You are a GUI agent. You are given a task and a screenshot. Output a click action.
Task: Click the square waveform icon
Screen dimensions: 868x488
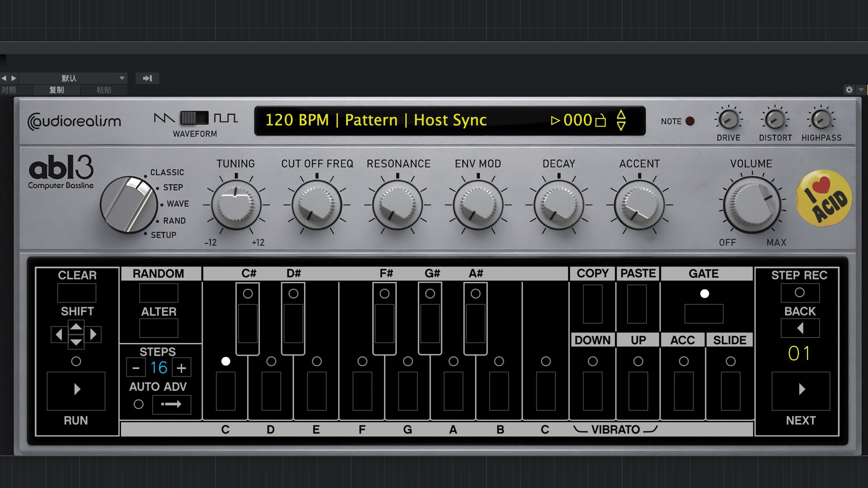click(x=226, y=118)
